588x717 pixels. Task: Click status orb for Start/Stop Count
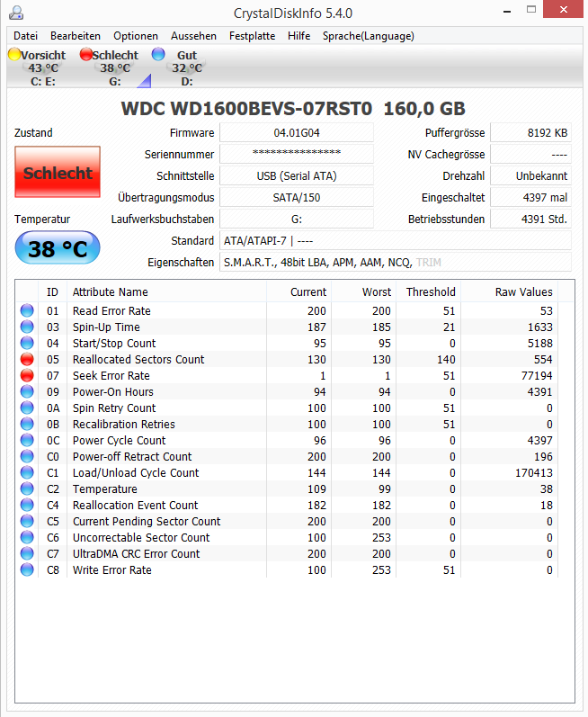click(27, 343)
